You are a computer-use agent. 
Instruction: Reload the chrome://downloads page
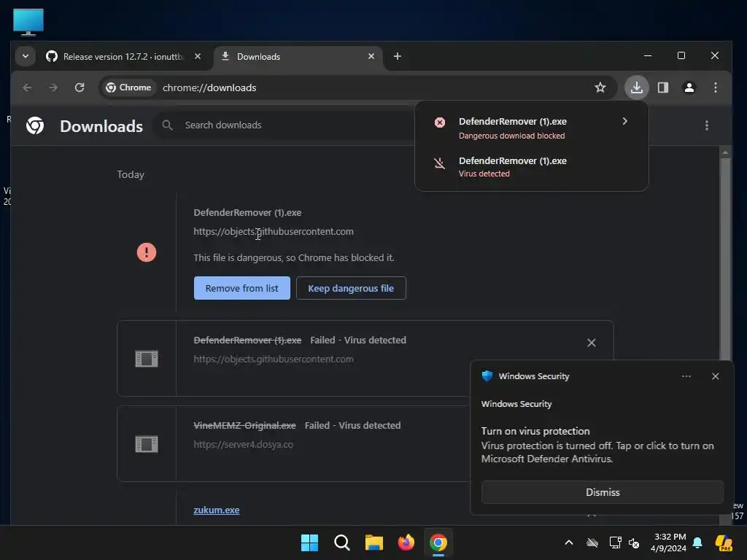coord(80,87)
